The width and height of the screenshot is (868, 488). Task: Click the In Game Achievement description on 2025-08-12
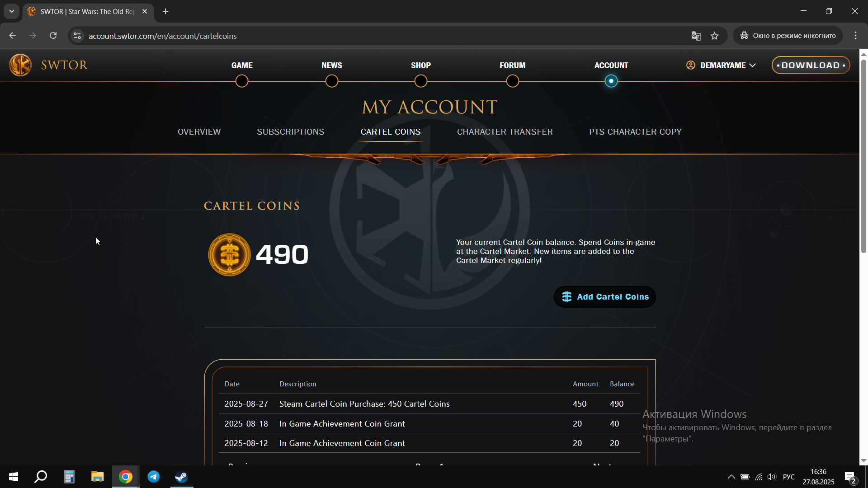pos(342,443)
